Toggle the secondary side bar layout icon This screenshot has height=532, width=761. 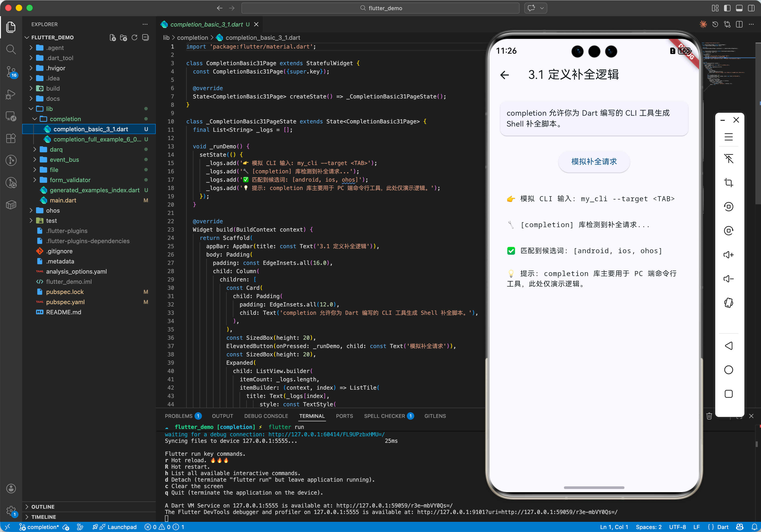pos(751,8)
